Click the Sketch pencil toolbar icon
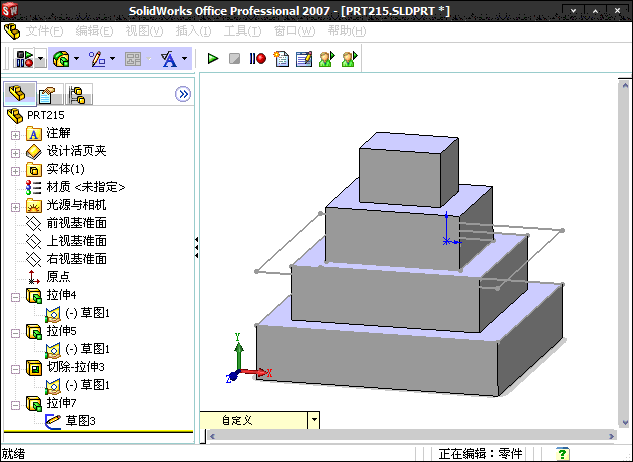 tap(97, 59)
